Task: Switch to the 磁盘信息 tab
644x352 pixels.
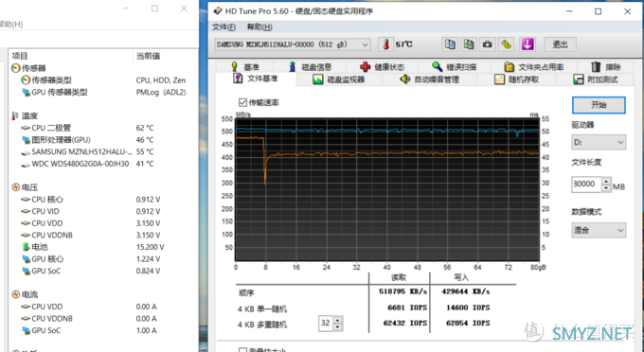Action: (x=310, y=67)
